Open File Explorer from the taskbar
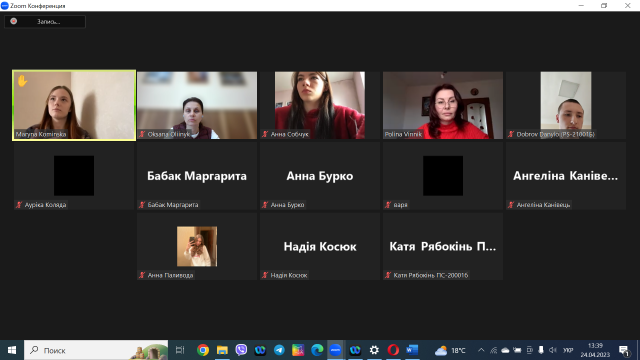 pyautogui.click(x=222, y=350)
